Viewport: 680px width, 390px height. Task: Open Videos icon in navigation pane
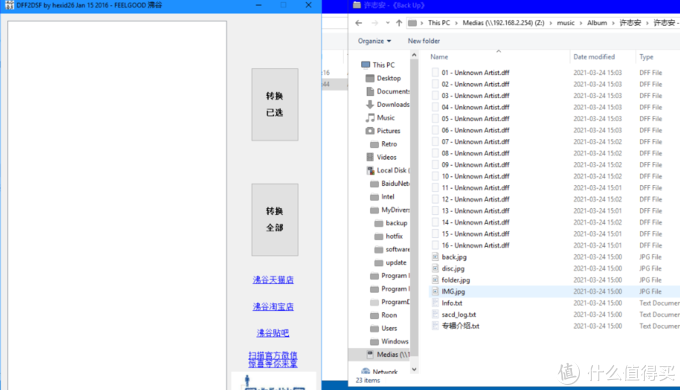pyautogui.click(x=370, y=157)
